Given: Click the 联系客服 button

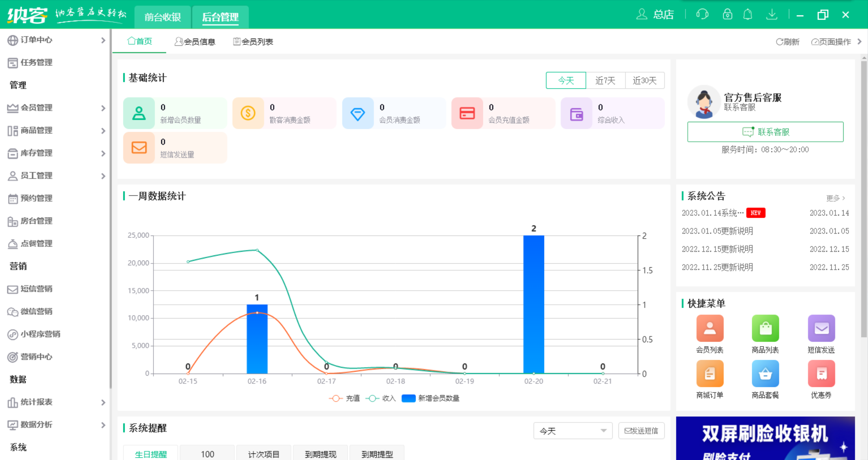Looking at the screenshot, I should click(765, 132).
